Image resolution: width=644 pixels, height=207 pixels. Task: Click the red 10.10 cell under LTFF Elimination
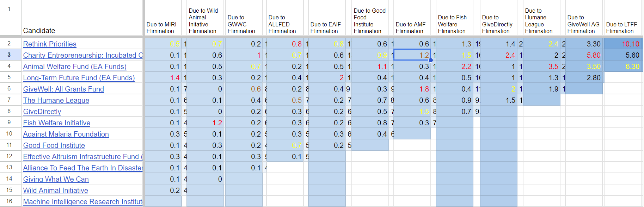tap(622, 44)
